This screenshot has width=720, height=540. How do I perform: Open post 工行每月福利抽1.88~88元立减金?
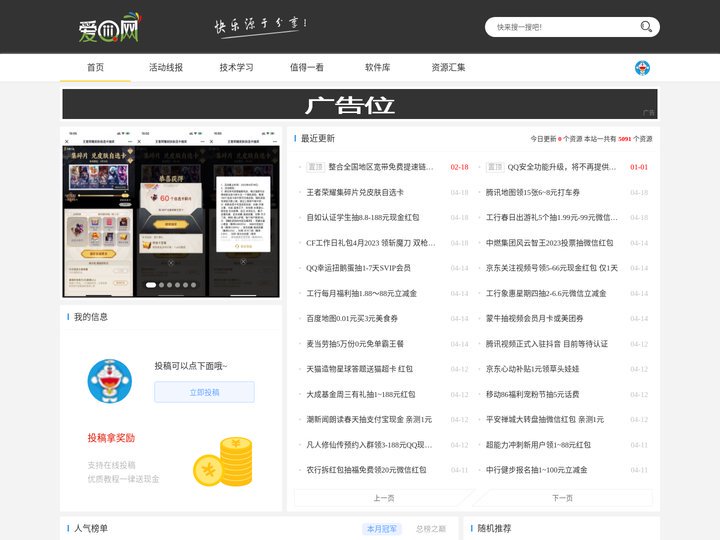coord(361,293)
